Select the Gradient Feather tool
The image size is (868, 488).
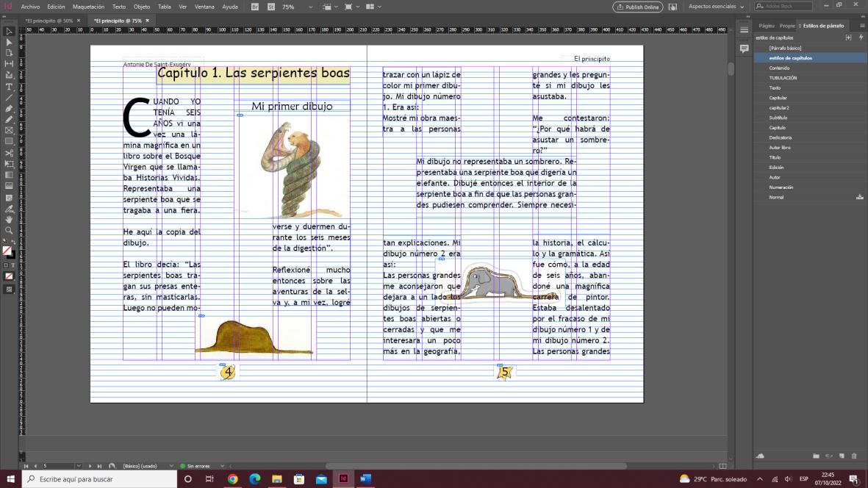click(9, 187)
